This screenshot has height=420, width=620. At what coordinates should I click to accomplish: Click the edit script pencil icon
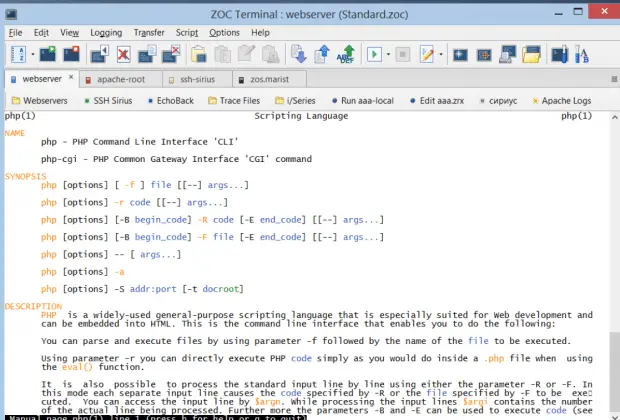click(428, 54)
